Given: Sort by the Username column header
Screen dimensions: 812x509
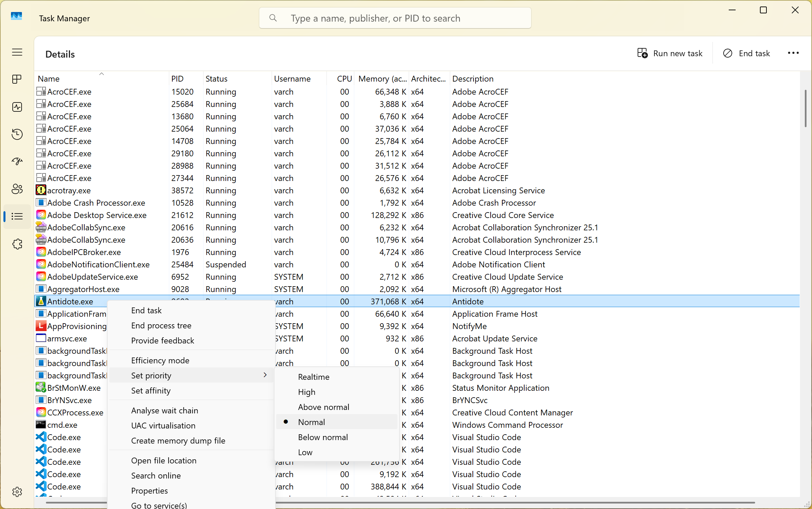Looking at the screenshot, I should point(299,78).
